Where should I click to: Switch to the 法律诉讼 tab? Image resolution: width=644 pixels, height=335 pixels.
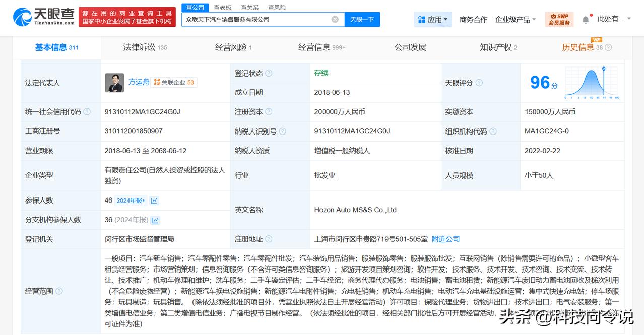pos(145,47)
